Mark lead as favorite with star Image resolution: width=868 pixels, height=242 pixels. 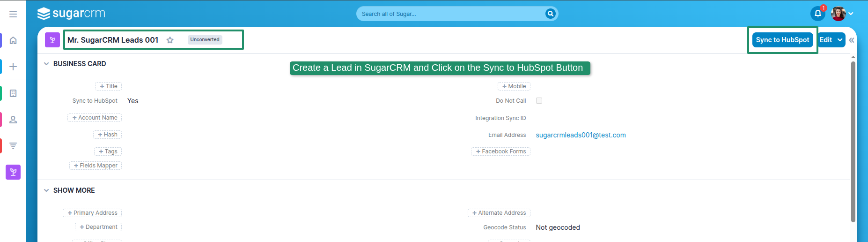coord(170,40)
